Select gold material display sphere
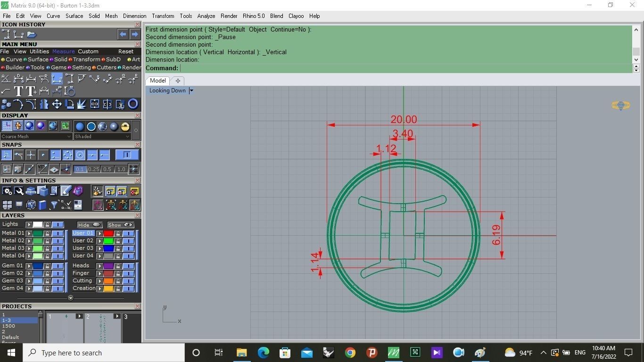The height and width of the screenshot is (362, 644). 125,126
